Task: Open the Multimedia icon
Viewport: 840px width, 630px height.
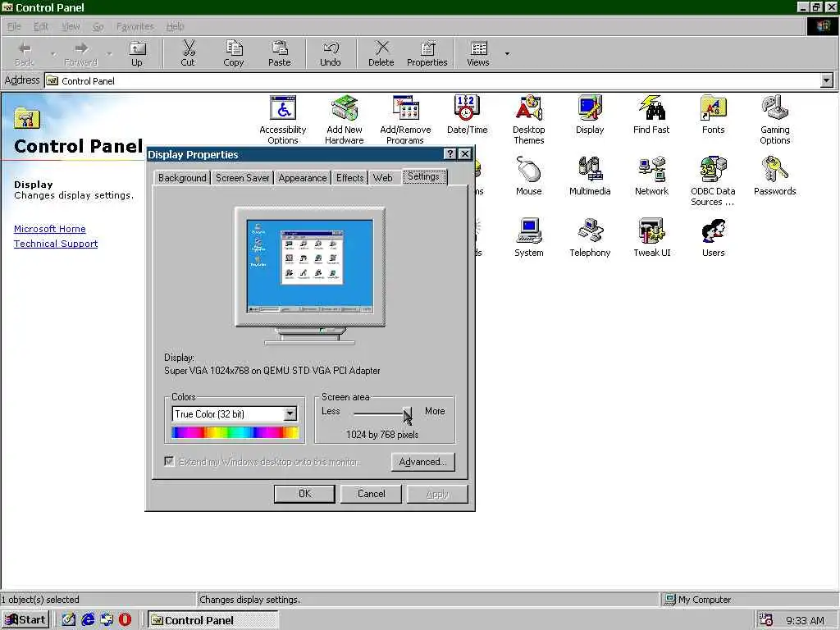Action: click(590, 176)
